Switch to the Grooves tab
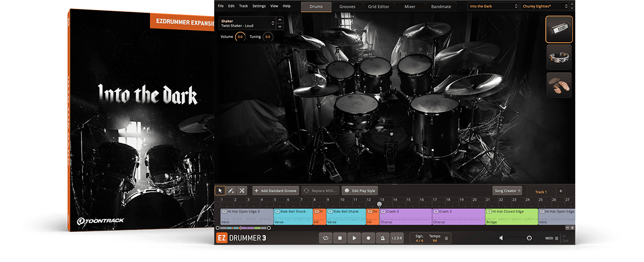The width and height of the screenshot is (644, 262). click(x=347, y=6)
